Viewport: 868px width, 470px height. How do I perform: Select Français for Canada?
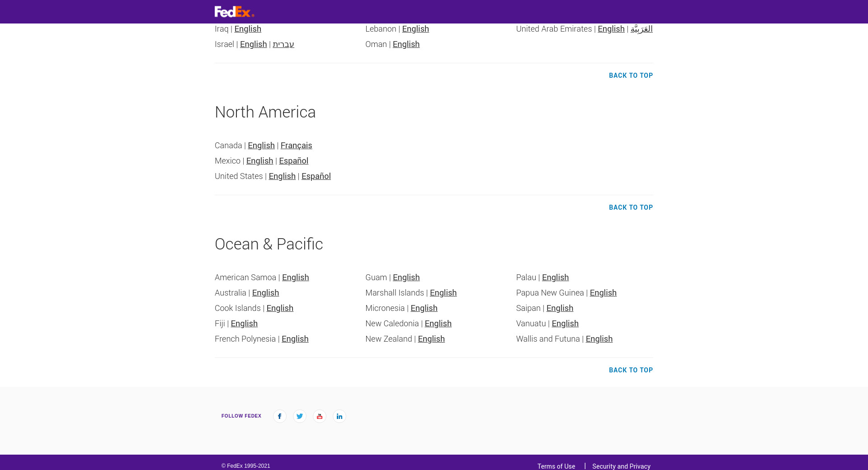(296, 146)
